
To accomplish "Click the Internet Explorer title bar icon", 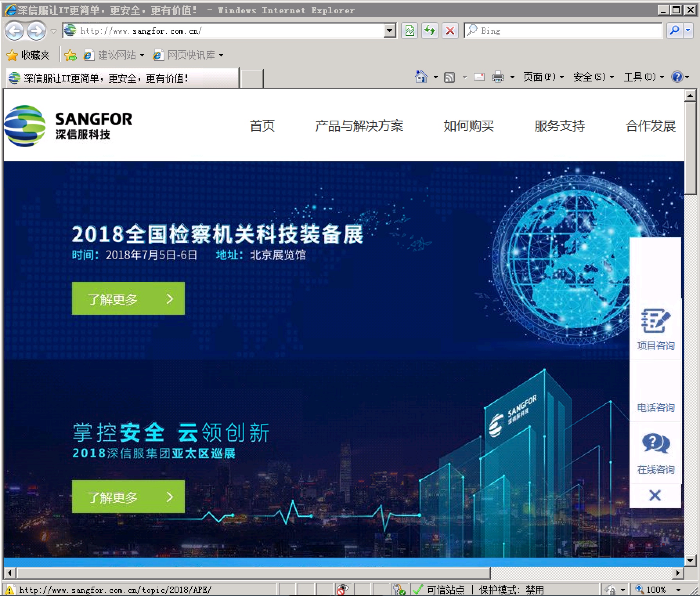I will [x=11, y=10].
